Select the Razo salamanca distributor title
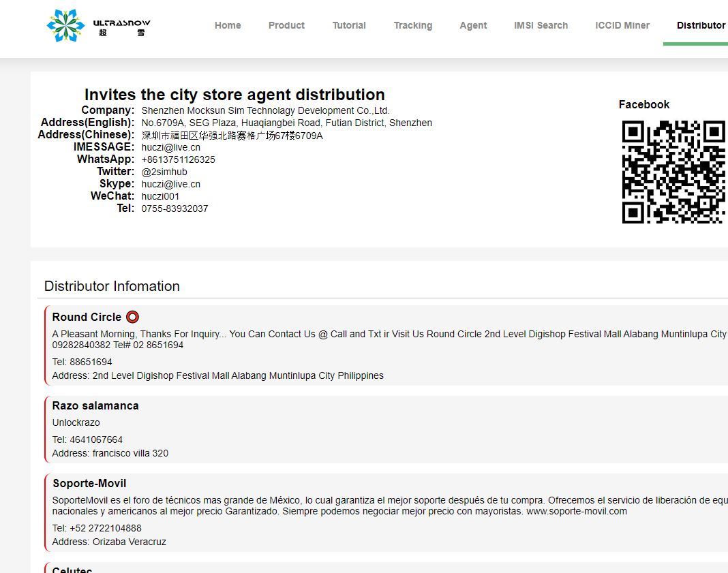Screen dimensions: 728x573 [95, 405]
